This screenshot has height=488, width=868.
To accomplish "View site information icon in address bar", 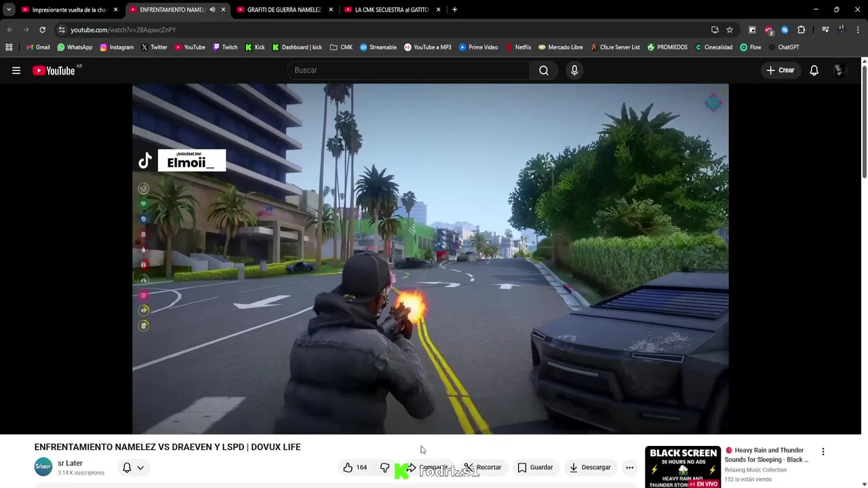I will (x=62, y=30).
